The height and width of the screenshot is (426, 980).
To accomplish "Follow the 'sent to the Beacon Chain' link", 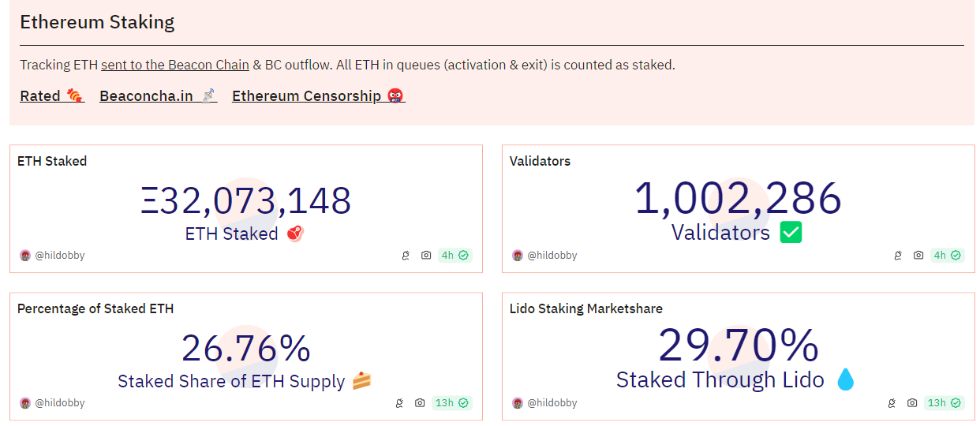I will point(175,65).
